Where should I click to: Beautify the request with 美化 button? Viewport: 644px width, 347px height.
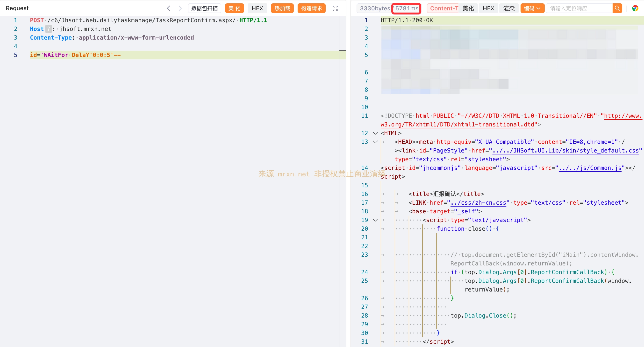pyautogui.click(x=234, y=8)
